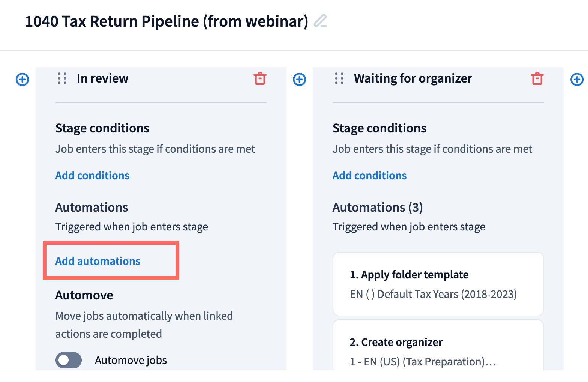Select the Waiting for organizer stage name
Viewport: 588px width, 382px height.
[413, 78]
